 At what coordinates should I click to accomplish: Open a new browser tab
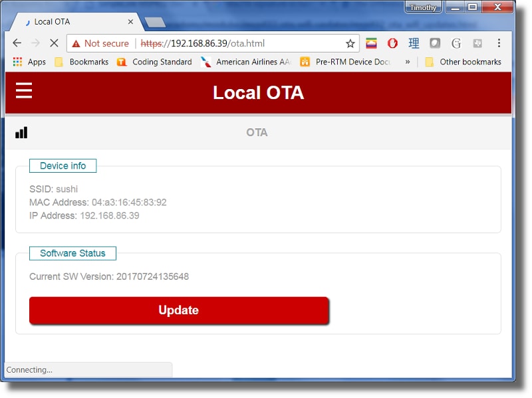(155, 22)
